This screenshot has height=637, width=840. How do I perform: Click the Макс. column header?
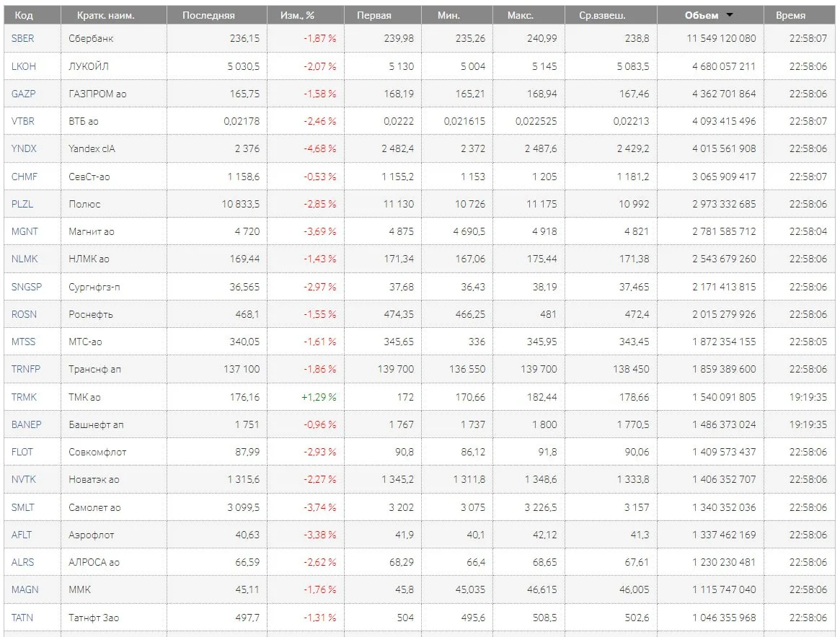click(520, 15)
